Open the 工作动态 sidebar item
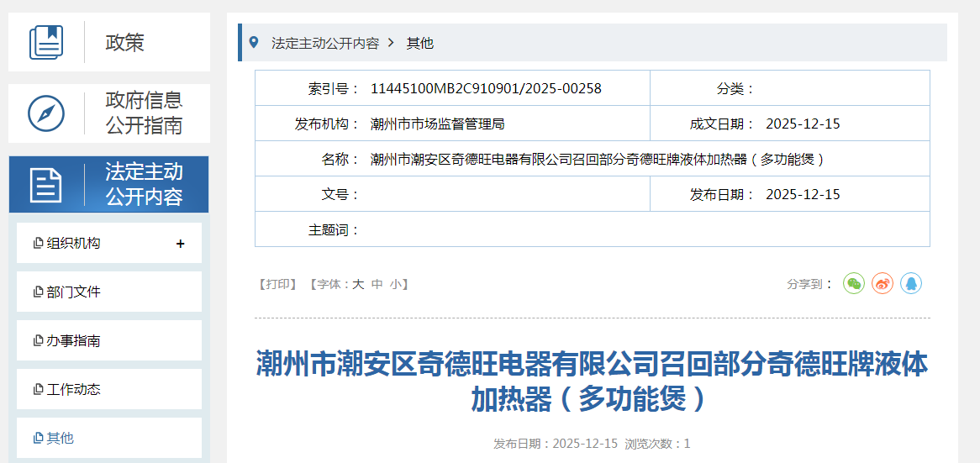Image resolution: width=980 pixels, height=463 pixels. [73, 390]
